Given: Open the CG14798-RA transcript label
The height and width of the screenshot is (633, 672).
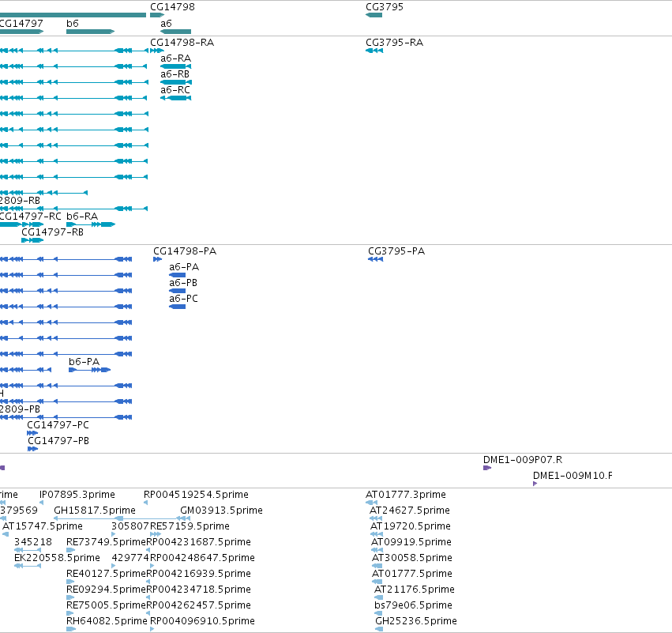Looking at the screenshot, I should (x=182, y=43).
